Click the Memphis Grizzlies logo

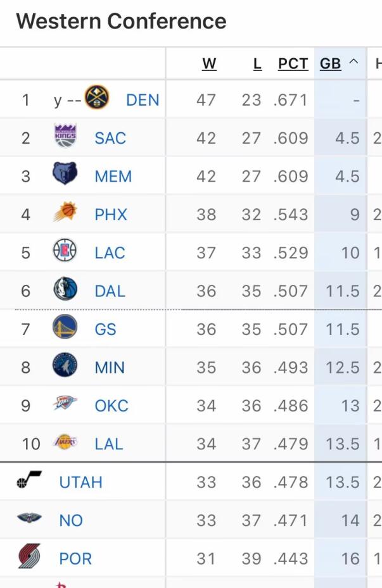tap(65, 174)
